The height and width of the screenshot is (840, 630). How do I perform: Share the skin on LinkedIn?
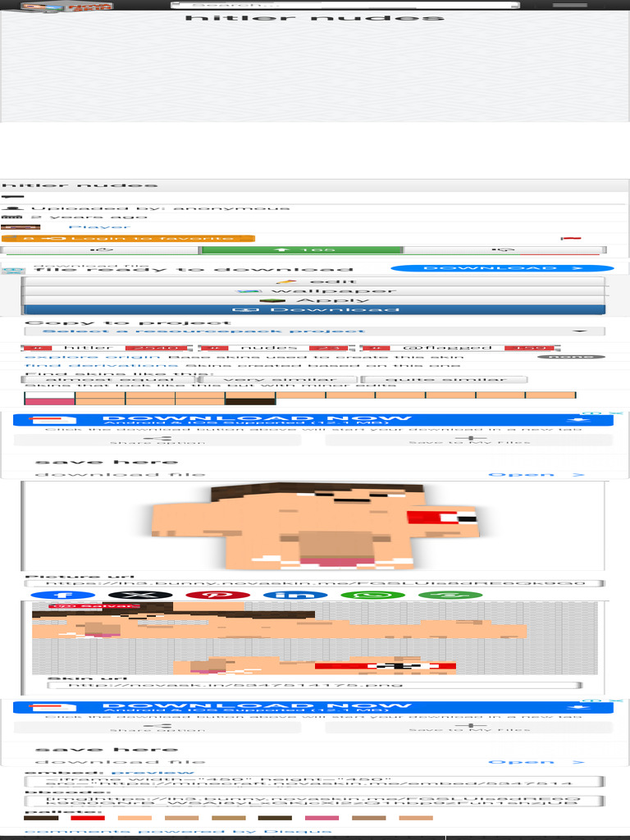point(295,596)
